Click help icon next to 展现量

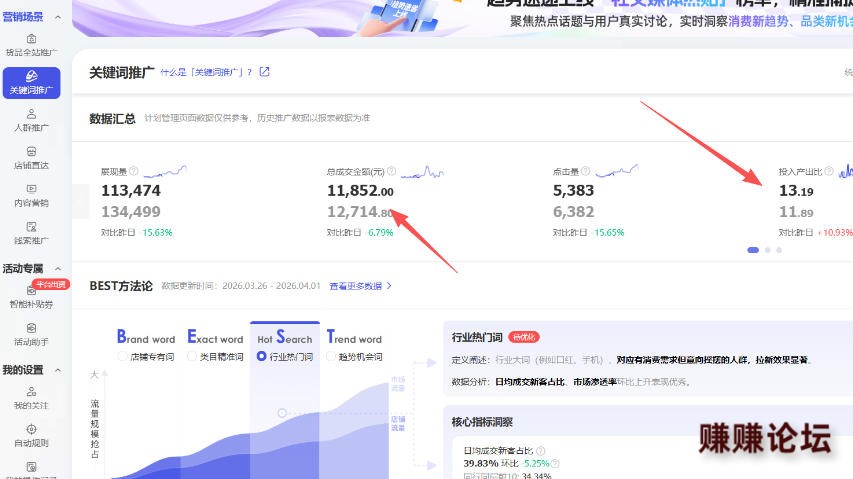134,171
